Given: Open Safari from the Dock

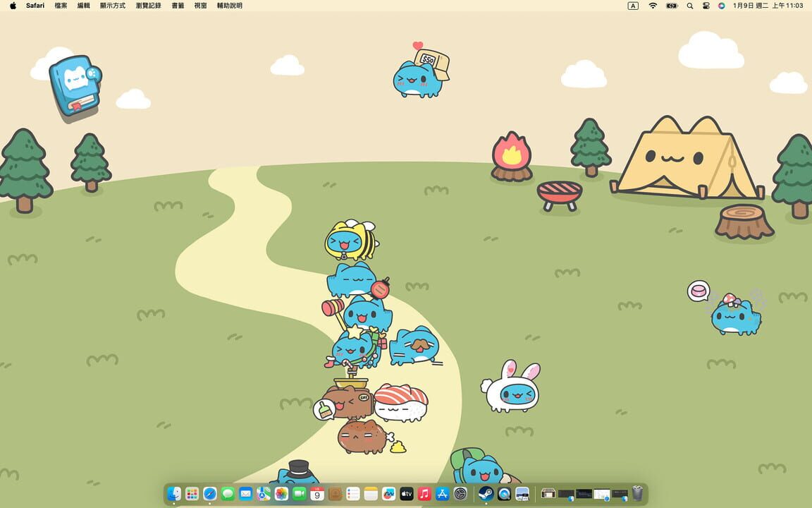Looking at the screenshot, I should 209,494.
